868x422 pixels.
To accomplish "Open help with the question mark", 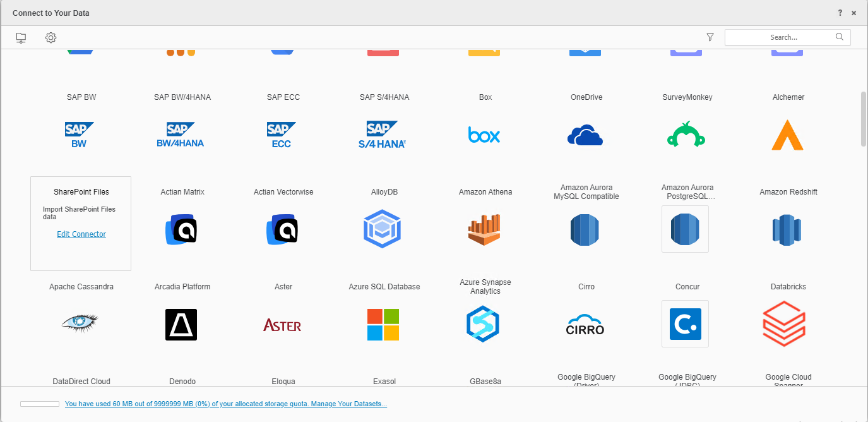I will (840, 13).
